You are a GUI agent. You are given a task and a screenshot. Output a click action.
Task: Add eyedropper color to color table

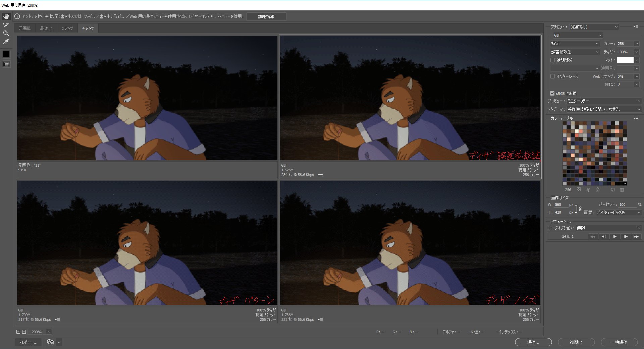pos(613,190)
